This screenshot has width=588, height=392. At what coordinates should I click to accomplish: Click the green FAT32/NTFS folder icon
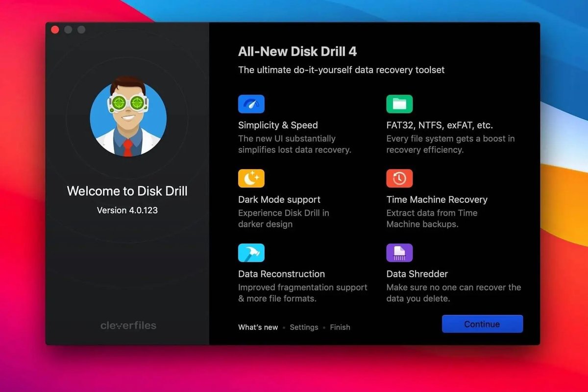(x=399, y=104)
